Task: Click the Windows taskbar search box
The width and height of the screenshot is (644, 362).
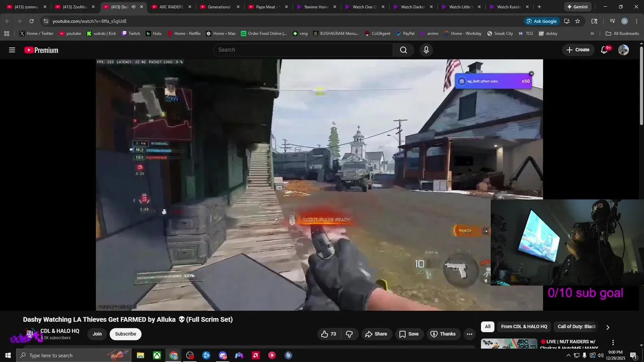Action: coord(74,355)
